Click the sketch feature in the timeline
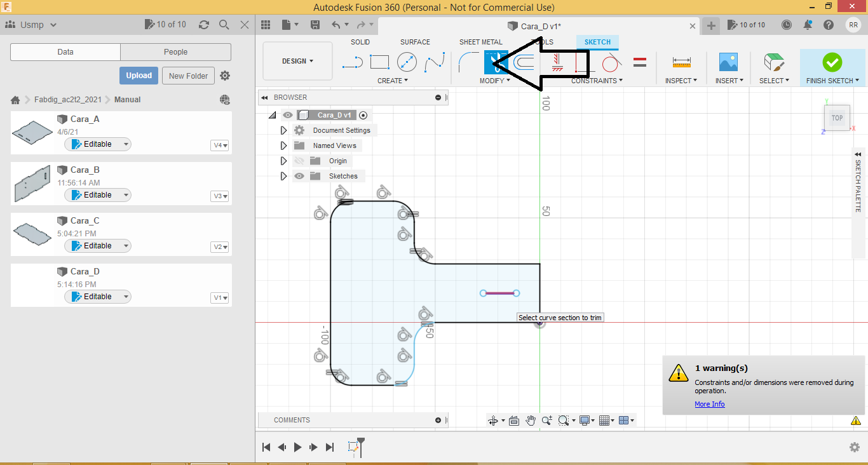This screenshot has width=868, height=465. click(353, 447)
